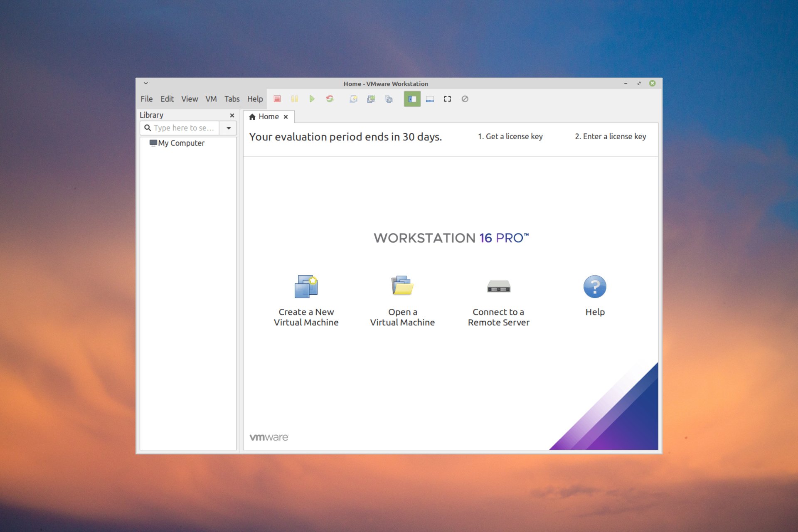
Task: Select My Computer in the Library tree
Action: coord(177,143)
